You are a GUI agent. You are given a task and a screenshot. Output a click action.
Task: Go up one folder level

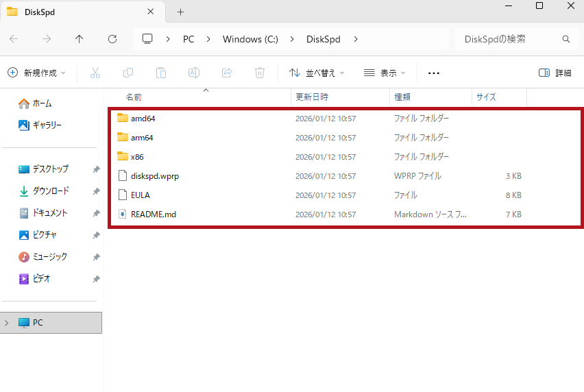point(80,39)
